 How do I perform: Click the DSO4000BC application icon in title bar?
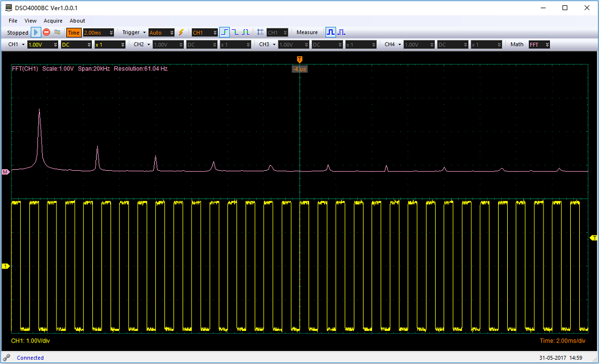(9, 7)
